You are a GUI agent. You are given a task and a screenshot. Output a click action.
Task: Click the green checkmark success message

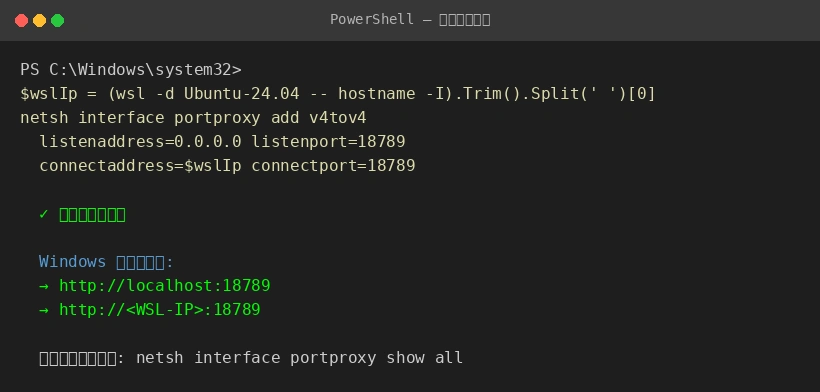click(x=82, y=214)
